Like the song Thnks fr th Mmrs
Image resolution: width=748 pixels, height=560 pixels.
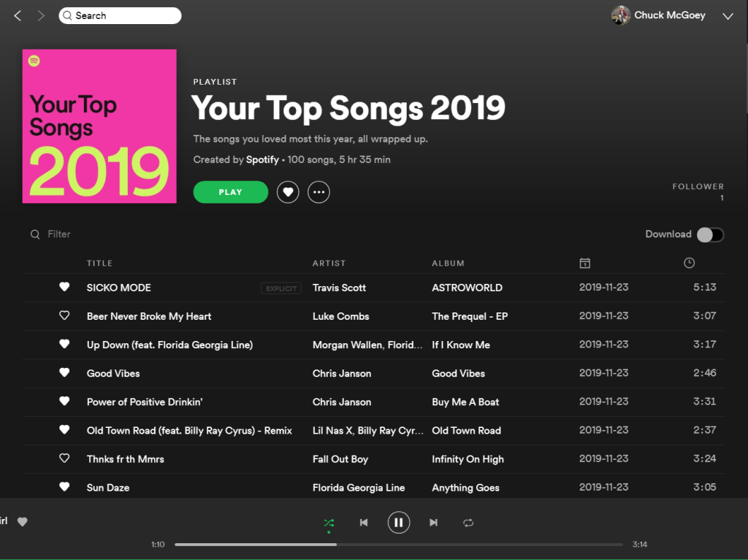[x=64, y=459]
